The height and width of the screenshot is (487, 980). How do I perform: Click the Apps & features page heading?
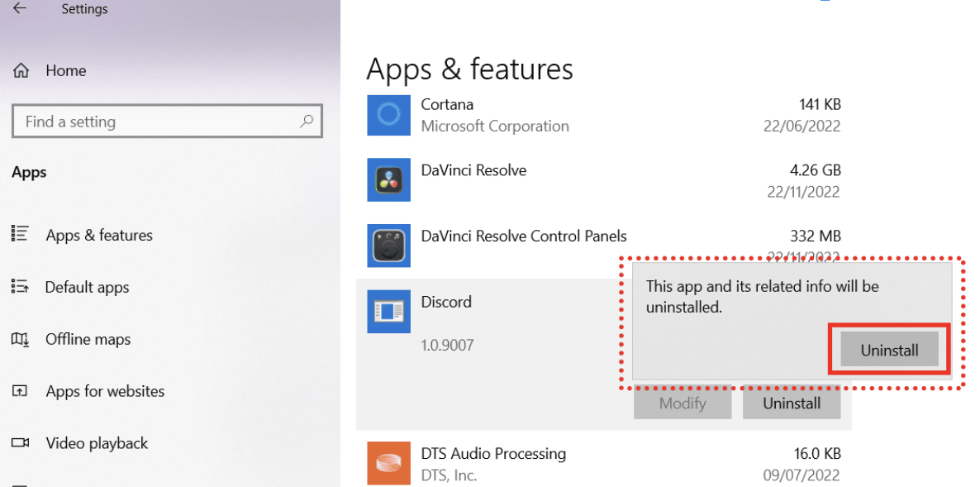coord(469,69)
